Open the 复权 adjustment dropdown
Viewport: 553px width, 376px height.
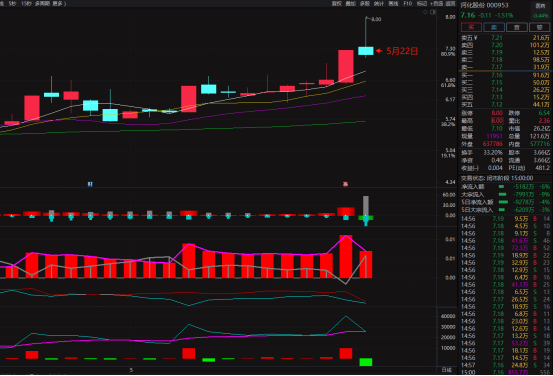(x=336, y=4)
